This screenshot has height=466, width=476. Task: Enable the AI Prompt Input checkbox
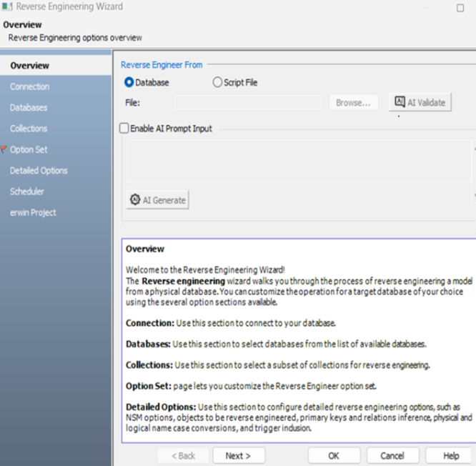(125, 129)
